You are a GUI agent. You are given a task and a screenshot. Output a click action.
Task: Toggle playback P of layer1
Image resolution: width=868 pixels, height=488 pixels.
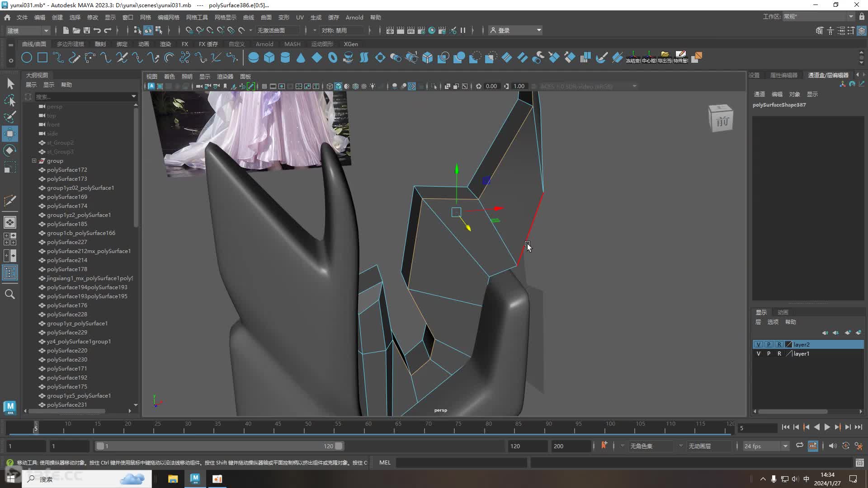point(769,354)
